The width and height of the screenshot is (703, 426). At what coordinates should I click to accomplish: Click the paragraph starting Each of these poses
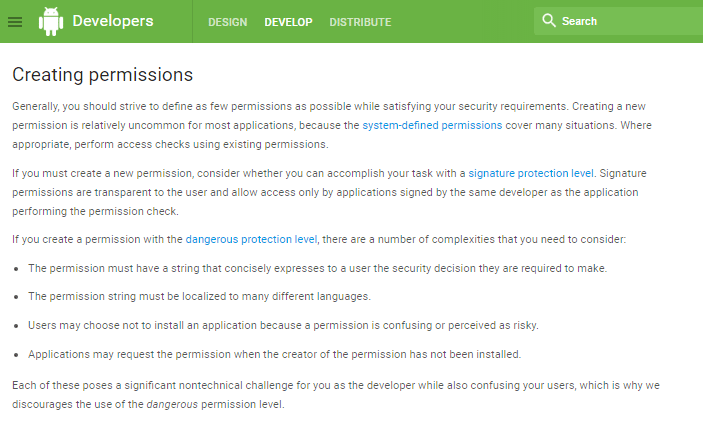[336, 395]
